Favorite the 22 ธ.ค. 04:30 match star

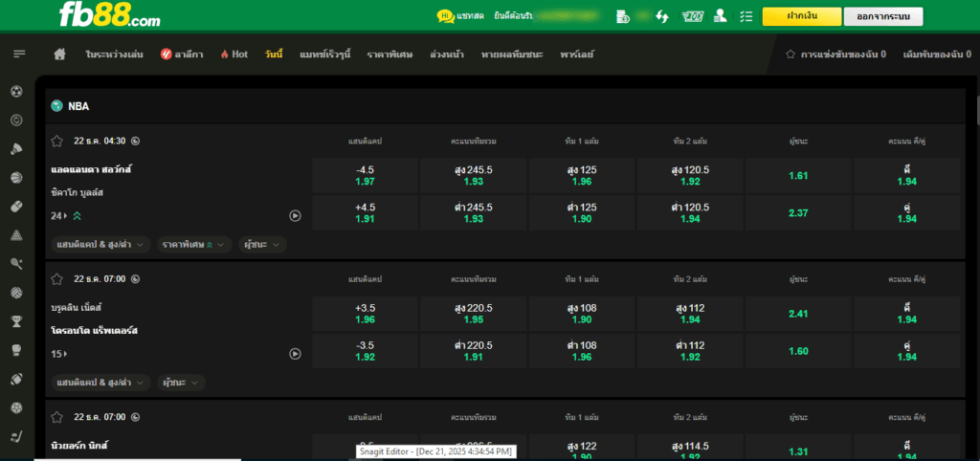(x=56, y=142)
